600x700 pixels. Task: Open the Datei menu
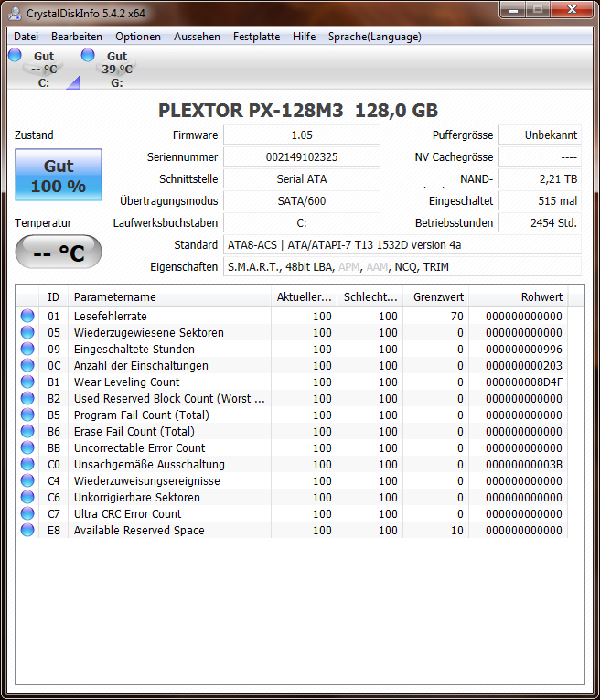click(x=26, y=37)
